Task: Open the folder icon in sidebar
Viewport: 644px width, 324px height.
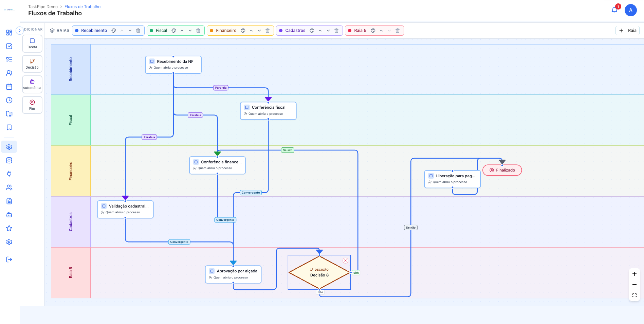Action: (9, 114)
